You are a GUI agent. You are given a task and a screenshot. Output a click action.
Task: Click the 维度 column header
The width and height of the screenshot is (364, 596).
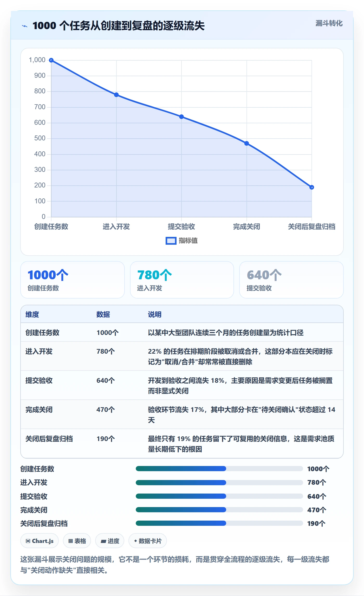point(32,314)
